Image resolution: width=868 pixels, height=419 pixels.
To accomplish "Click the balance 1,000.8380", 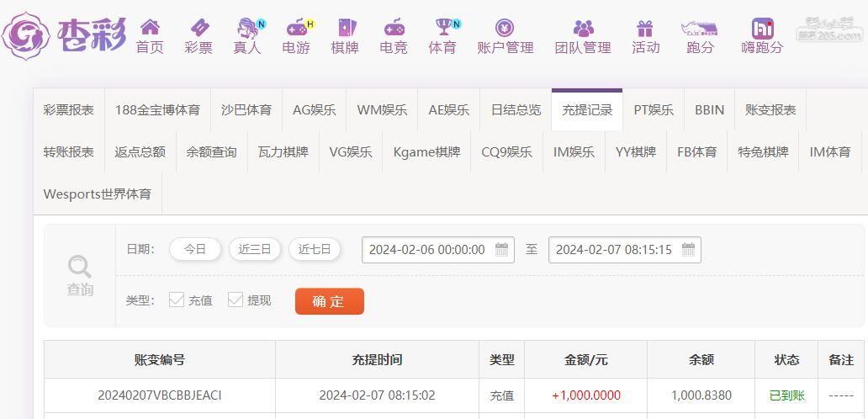I will click(701, 395).
